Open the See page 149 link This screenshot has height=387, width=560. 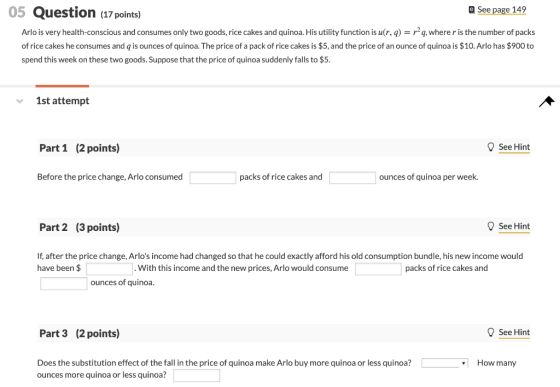502,10
